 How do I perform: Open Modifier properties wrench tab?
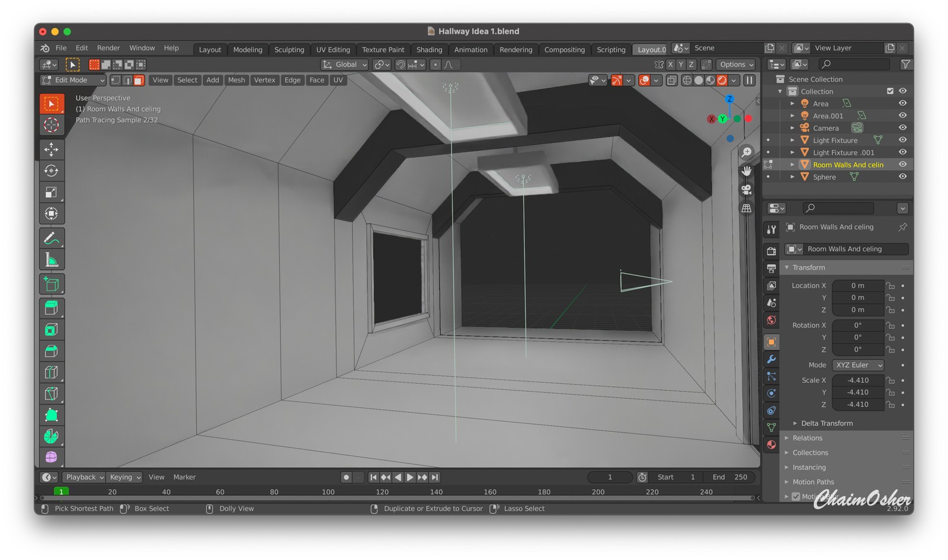click(771, 359)
